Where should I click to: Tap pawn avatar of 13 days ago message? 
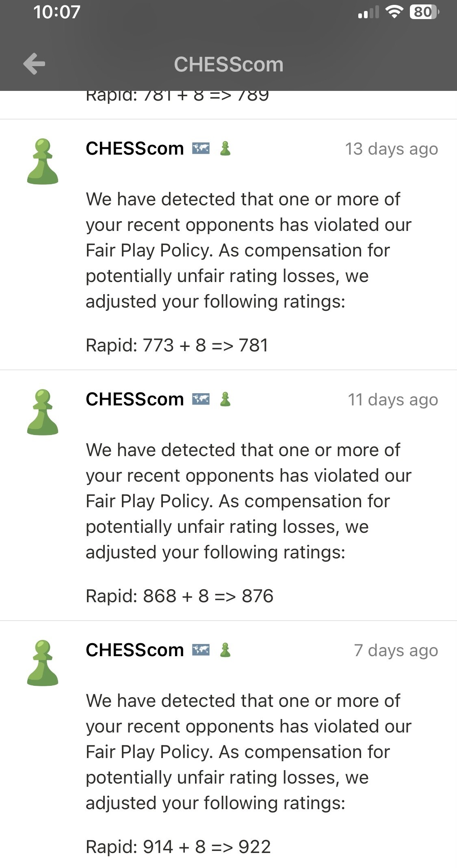tap(43, 162)
